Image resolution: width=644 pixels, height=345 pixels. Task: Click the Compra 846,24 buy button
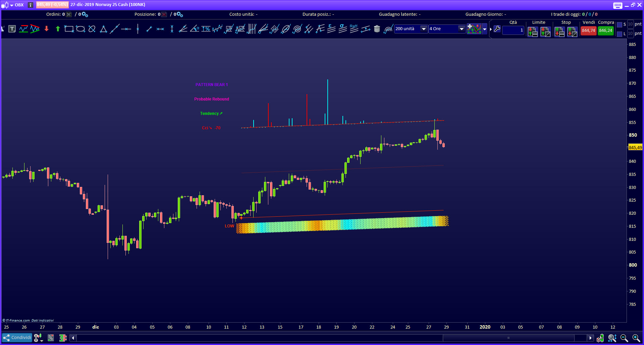(x=605, y=30)
